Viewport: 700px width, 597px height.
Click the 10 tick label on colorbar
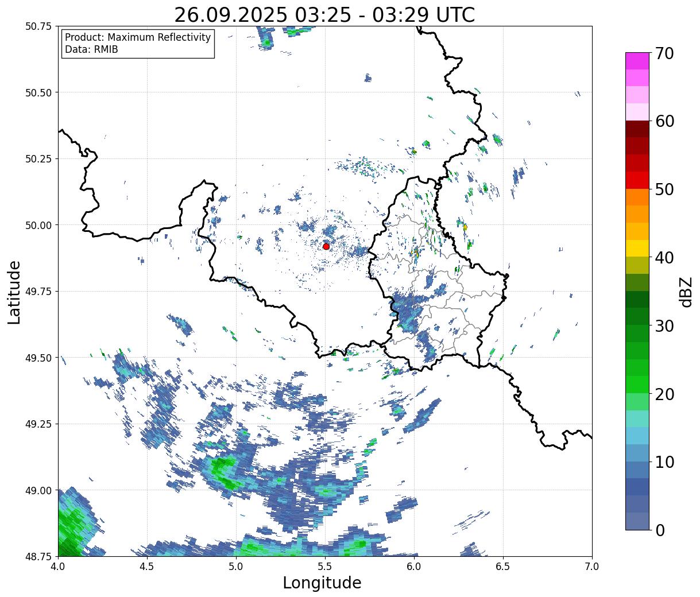664,462
